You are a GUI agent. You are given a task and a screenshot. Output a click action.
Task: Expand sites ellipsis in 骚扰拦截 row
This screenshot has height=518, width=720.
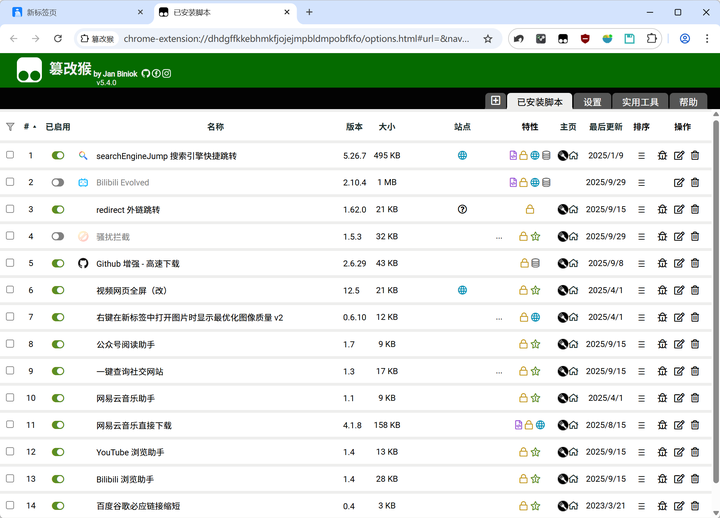499,237
